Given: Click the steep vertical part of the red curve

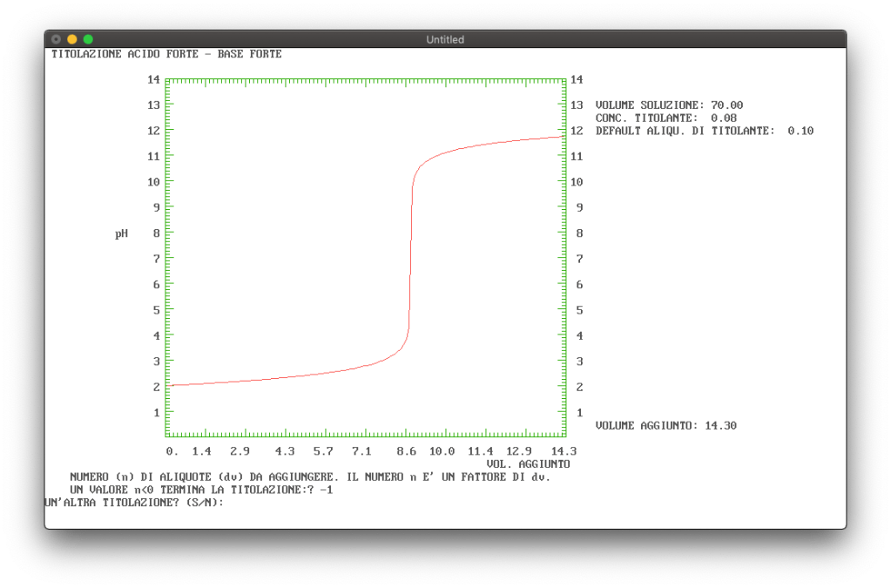Looking at the screenshot, I should point(409,261).
